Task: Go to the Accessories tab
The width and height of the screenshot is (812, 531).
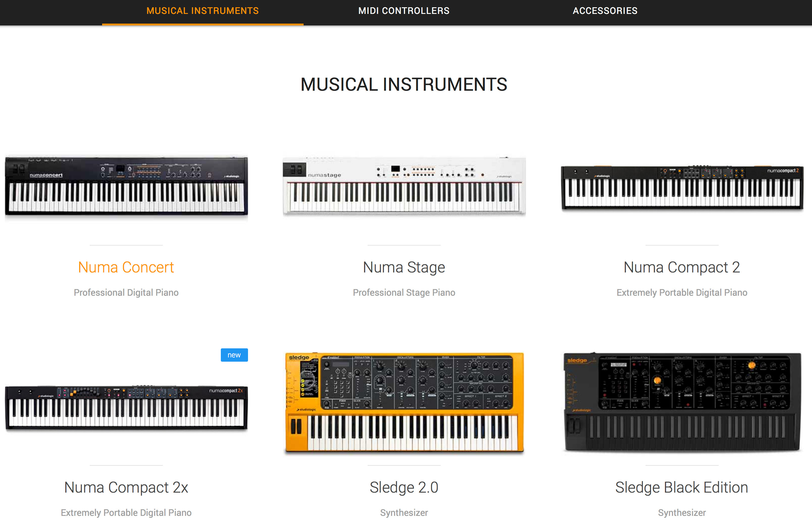Action: (604, 11)
